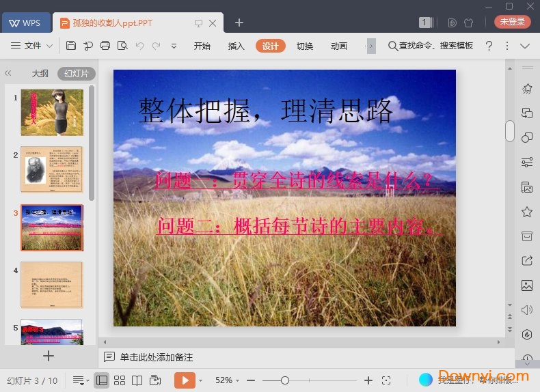Start slideshow with orange play button
Image resolution: width=540 pixels, height=392 pixels.
[184, 380]
